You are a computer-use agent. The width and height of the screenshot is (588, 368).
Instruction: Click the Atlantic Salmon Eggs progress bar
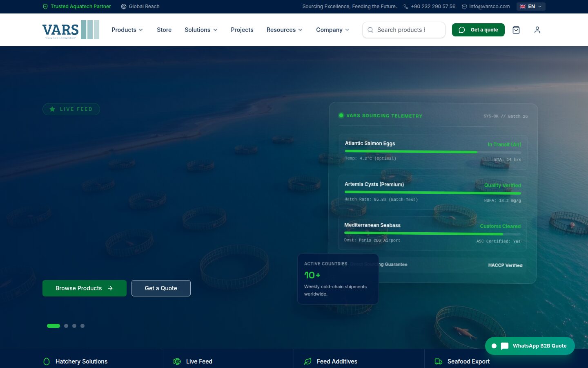(x=433, y=152)
